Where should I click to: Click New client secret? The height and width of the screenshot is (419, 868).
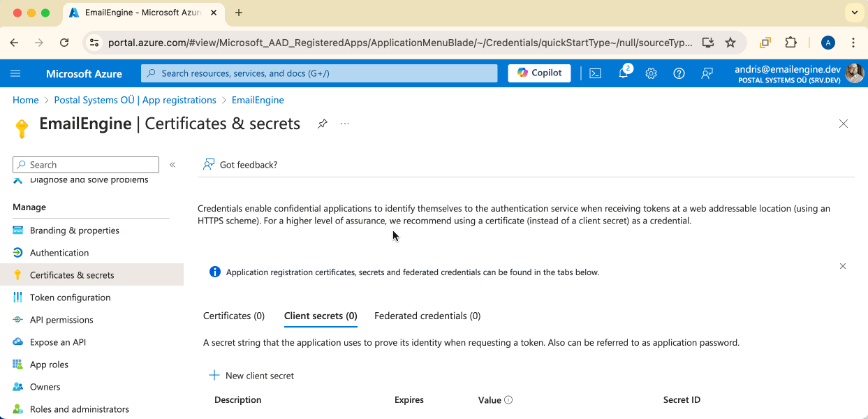coord(252,376)
